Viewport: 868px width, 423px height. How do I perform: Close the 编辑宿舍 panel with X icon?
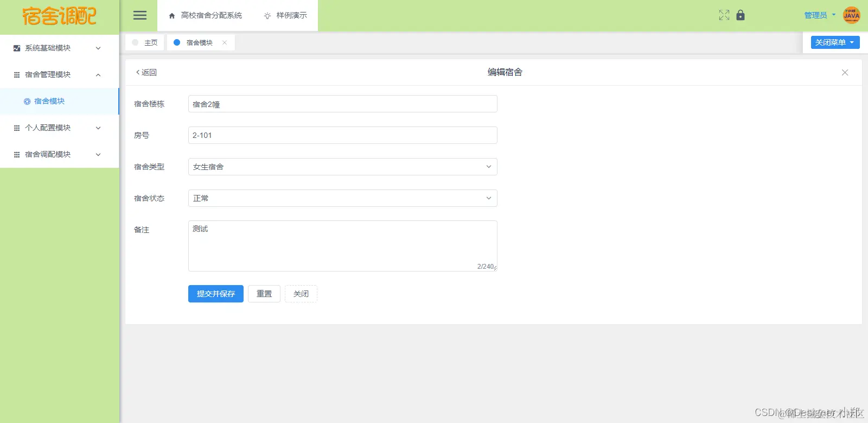(x=845, y=72)
